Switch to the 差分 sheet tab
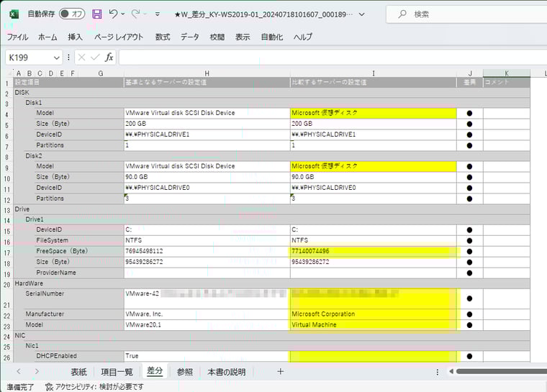Viewport: 547px width, 392px height. tap(155, 371)
